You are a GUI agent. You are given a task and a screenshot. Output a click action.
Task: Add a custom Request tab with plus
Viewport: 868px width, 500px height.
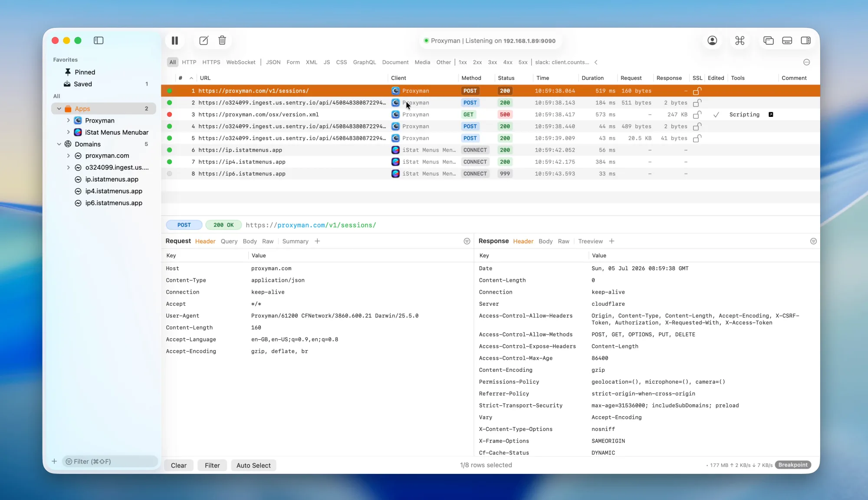(x=317, y=241)
